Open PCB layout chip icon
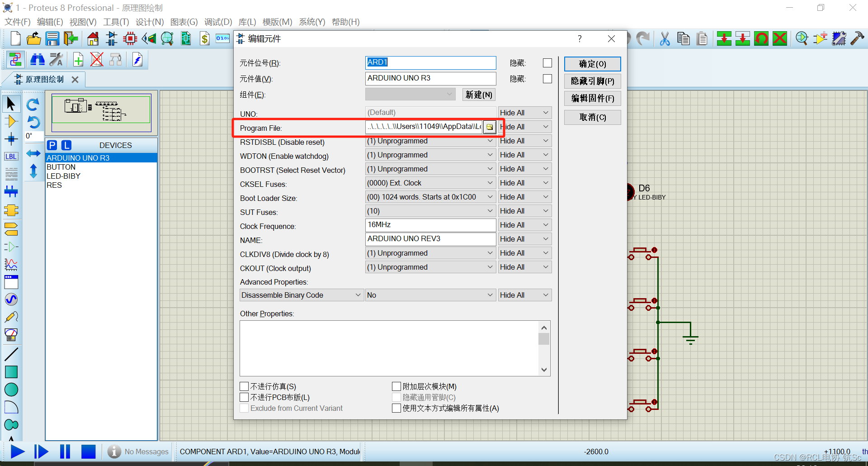Screen dimensions: 868x466 pos(130,39)
